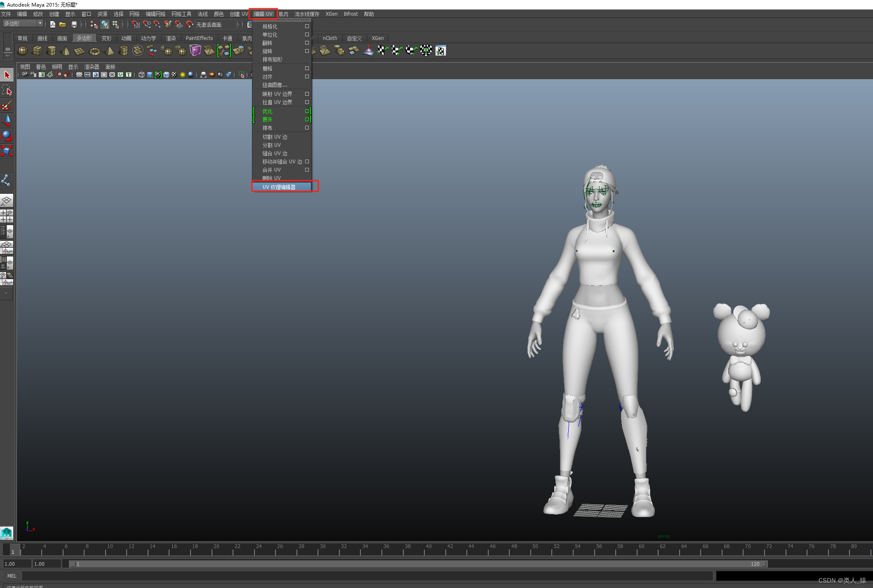Open options box for 单位化

(x=307, y=35)
